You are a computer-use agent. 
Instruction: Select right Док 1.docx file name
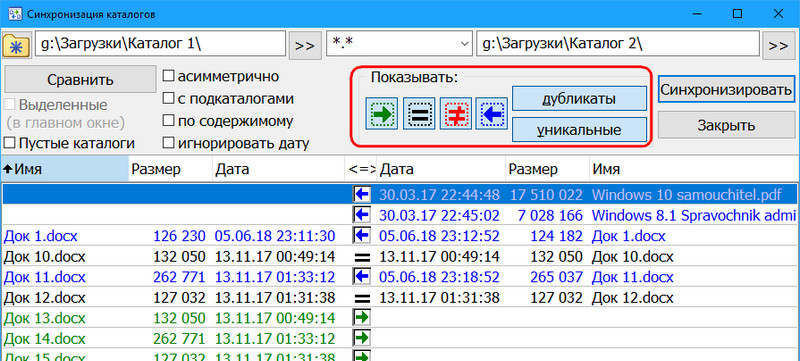629,236
